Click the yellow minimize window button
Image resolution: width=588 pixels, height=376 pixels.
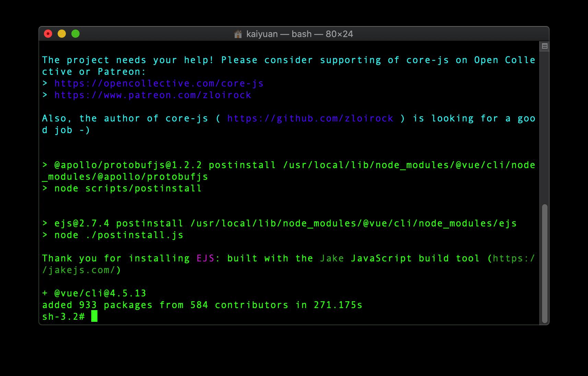point(62,34)
